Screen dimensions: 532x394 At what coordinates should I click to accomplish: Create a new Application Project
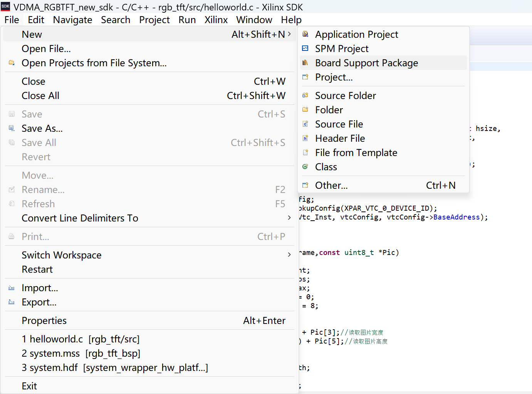[383, 34]
